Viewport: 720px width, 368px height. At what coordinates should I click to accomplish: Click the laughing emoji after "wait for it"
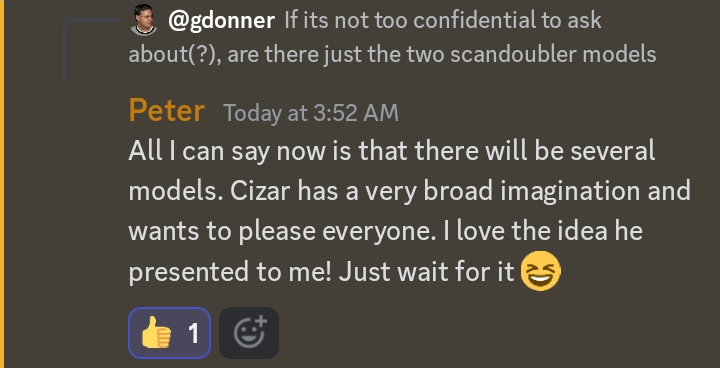[541, 271]
